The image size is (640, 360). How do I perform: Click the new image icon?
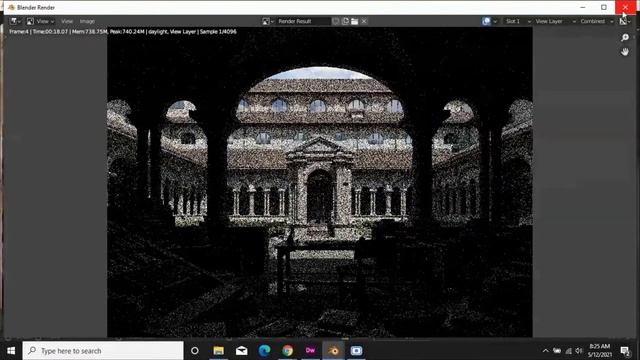(x=345, y=21)
